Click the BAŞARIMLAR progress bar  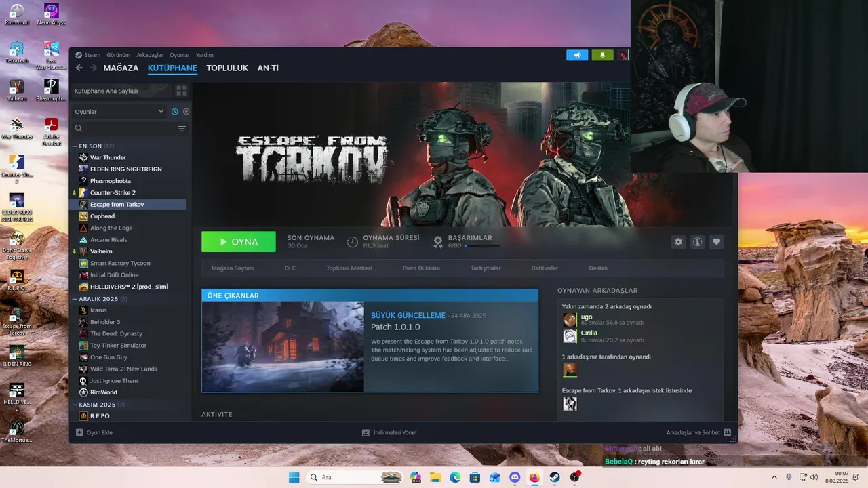(x=482, y=246)
